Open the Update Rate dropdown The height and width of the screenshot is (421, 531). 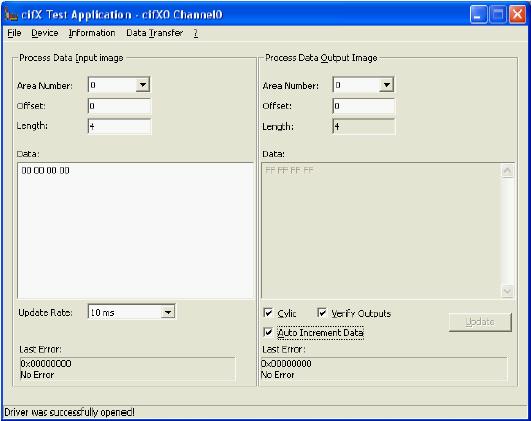[168, 312]
